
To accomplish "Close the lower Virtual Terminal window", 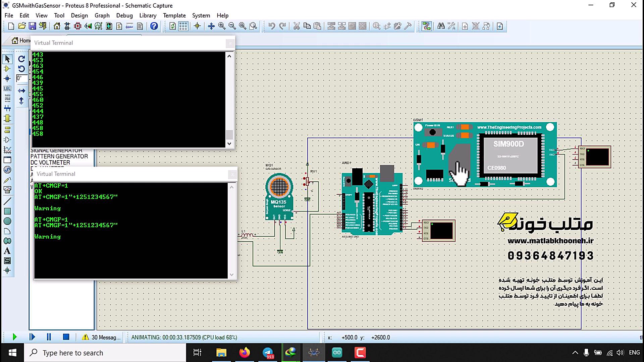I will point(232,174).
